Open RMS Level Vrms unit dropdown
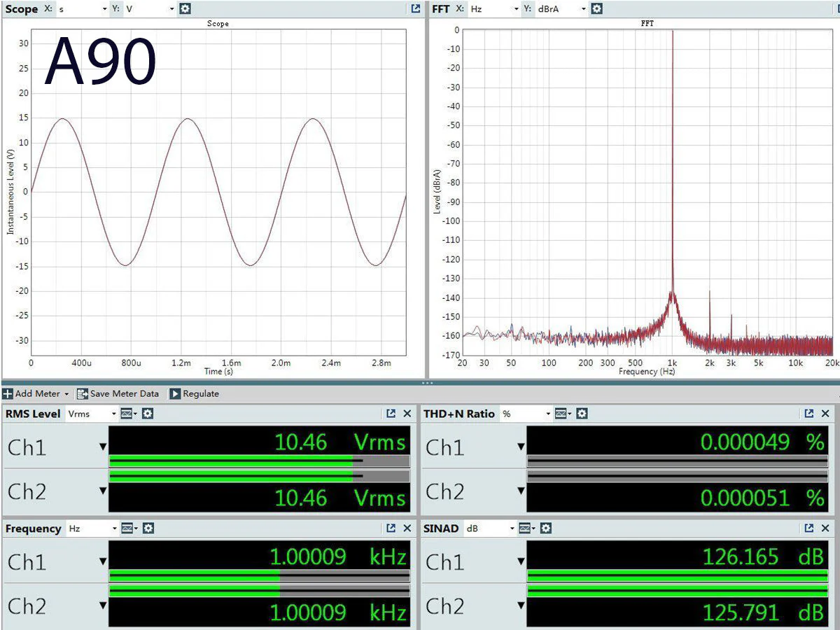Screen dimensions: 840x630 pos(92,414)
